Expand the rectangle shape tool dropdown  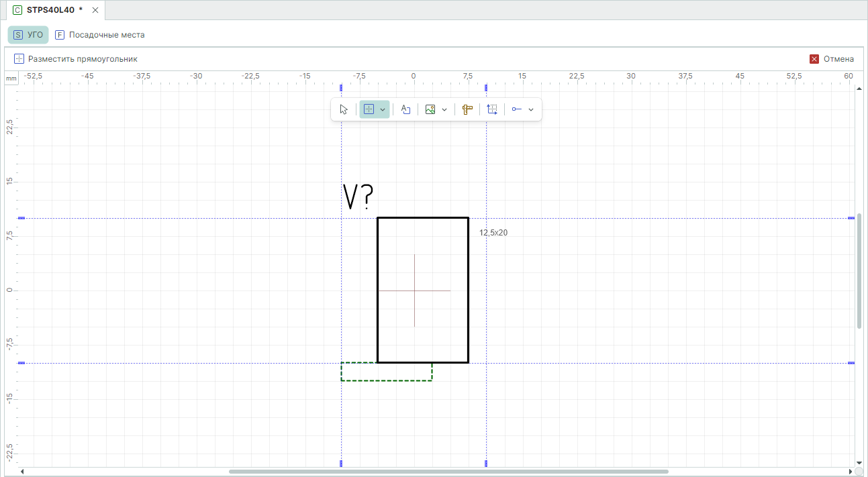point(383,109)
